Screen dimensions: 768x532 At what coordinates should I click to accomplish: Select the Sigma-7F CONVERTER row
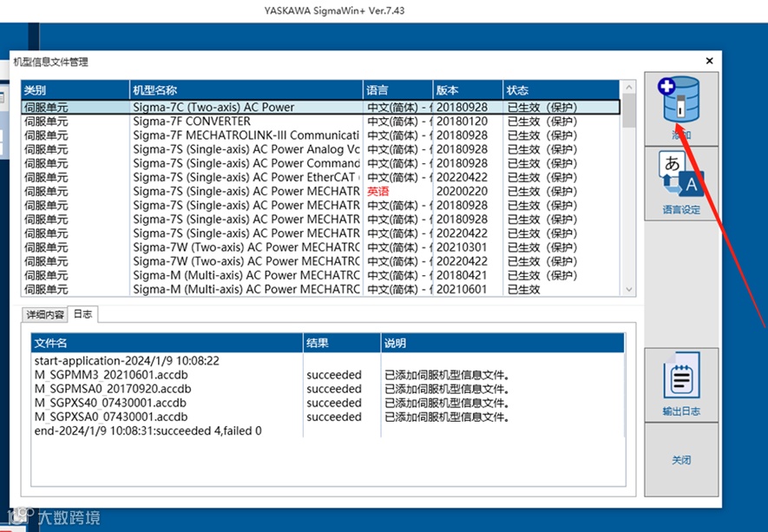click(321, 121)
